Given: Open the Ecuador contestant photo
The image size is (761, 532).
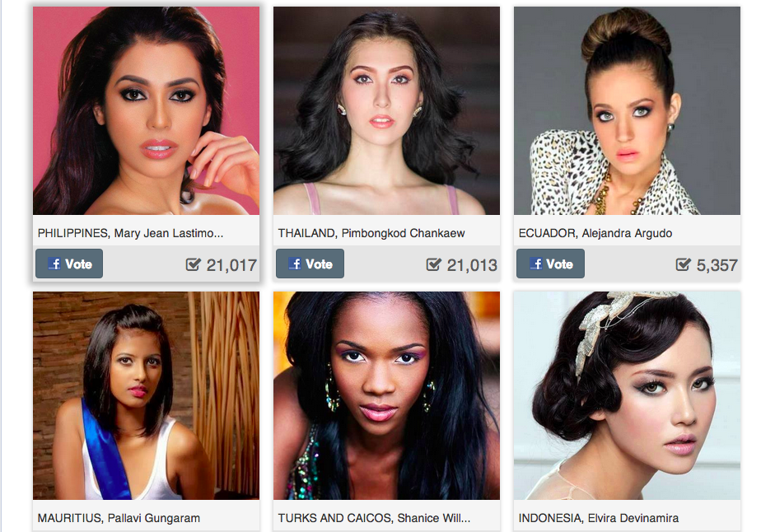Looking at the screenshot, I should [x=627, y=110].
